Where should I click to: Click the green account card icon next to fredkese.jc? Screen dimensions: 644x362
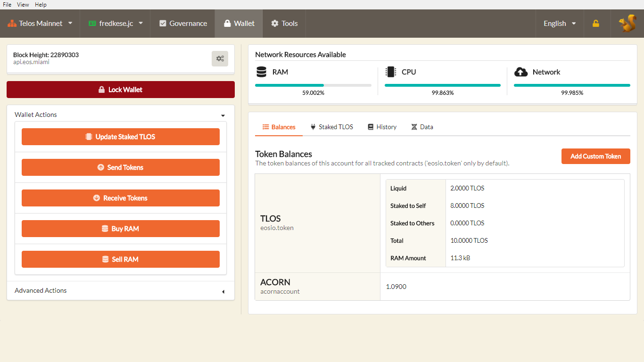click(92, 23)
